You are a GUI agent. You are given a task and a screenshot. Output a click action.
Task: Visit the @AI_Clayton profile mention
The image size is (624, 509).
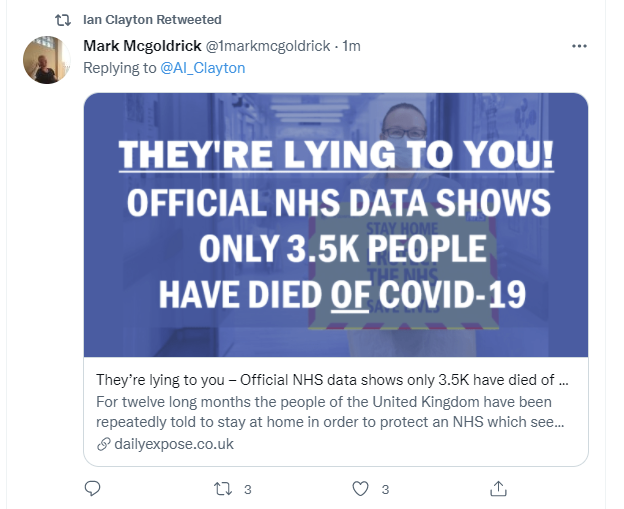click(202, 68)
